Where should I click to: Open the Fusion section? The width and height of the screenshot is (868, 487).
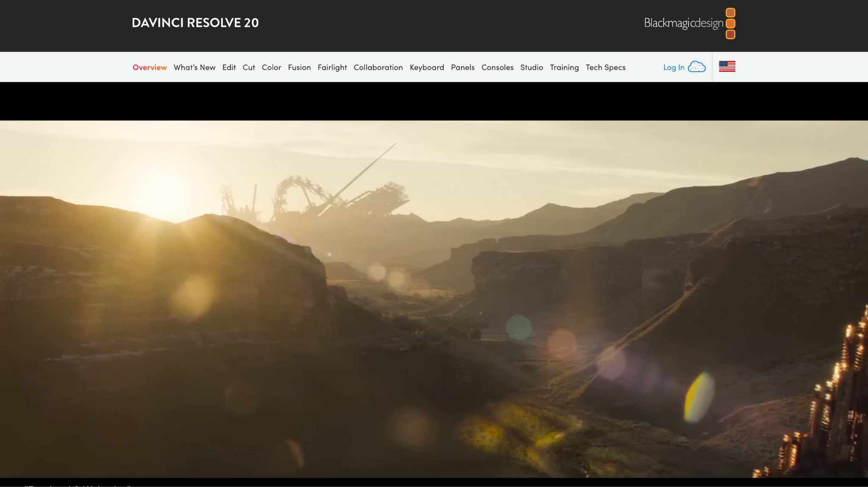coord(299,67)
